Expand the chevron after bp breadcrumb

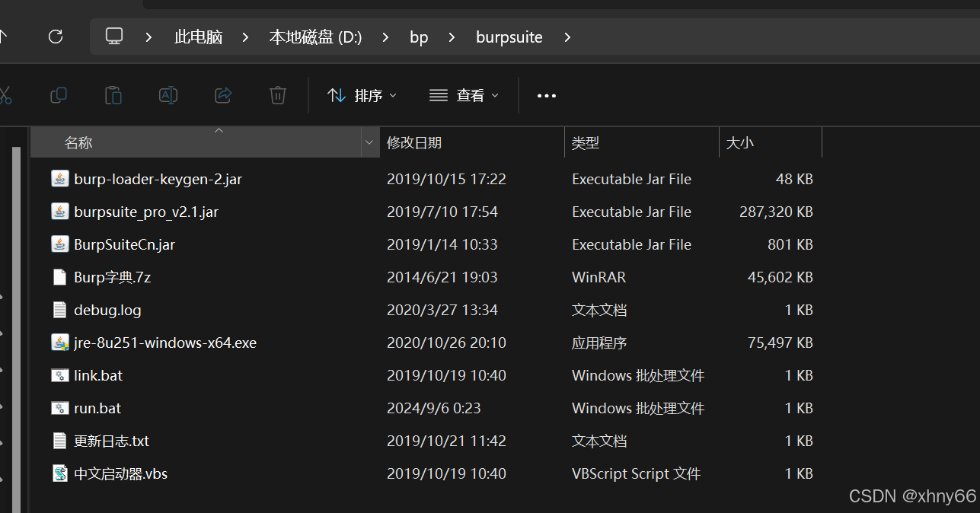[x=452, y=37]
